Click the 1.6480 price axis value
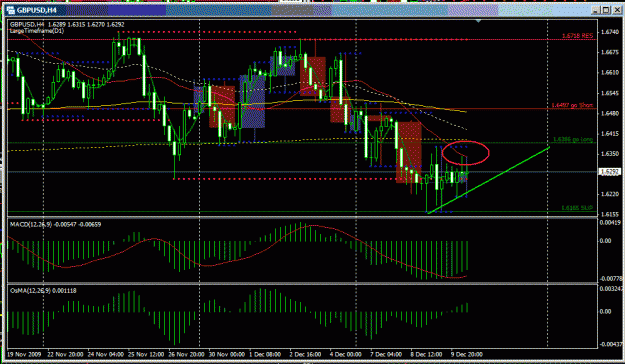 pyautogui.click(x=610, y=113)
